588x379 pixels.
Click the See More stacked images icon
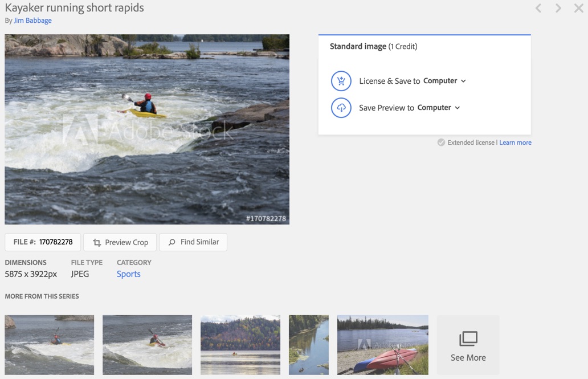coord(468,339)
